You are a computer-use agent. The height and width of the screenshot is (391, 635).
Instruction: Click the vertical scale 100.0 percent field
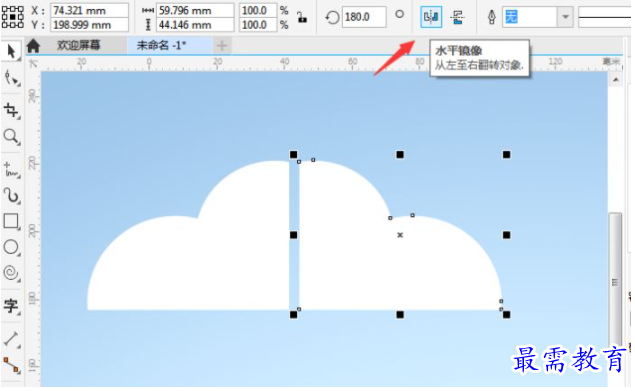click(258, 25)
